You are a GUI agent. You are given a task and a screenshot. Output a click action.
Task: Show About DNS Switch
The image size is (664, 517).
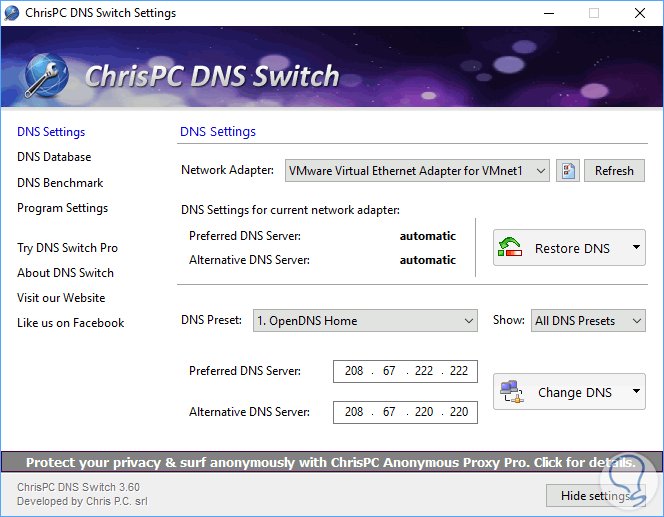point(65,273)
